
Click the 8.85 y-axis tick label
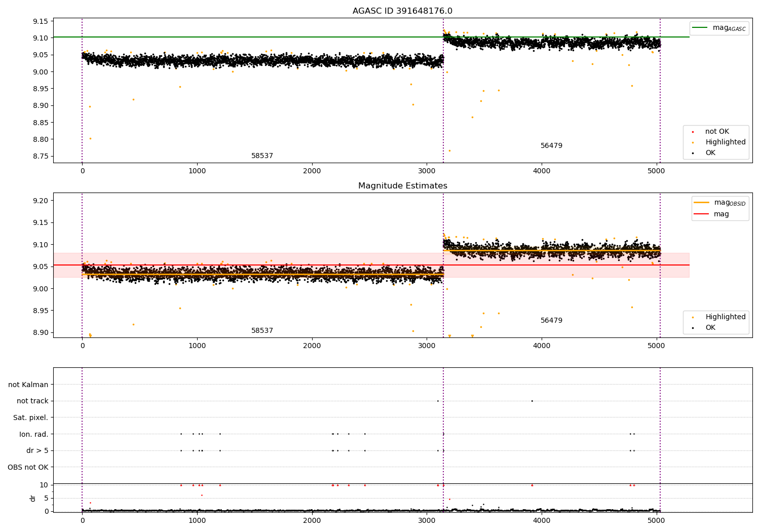[x=40, y=123]
